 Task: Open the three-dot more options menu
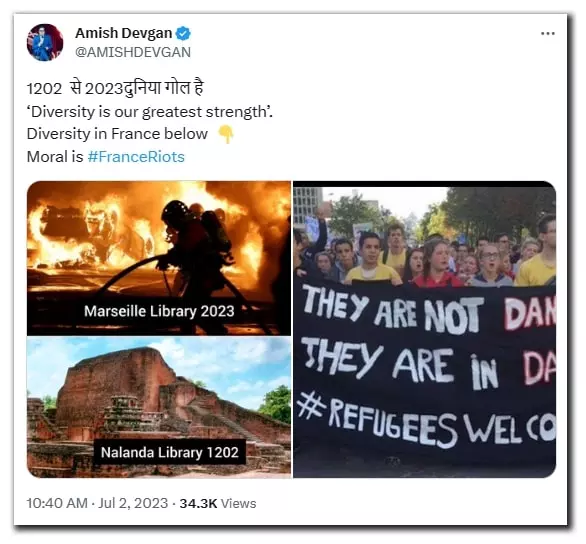pos(548,34)
